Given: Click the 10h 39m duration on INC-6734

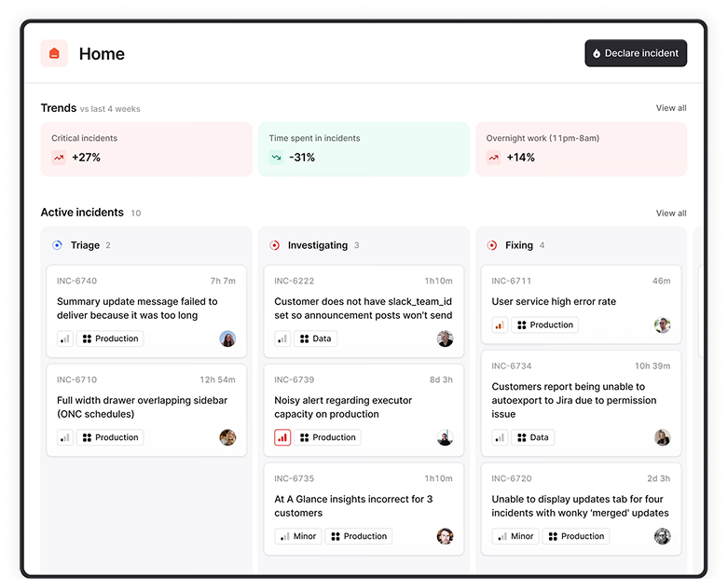Looking at the screenshot, I should 652,365.
